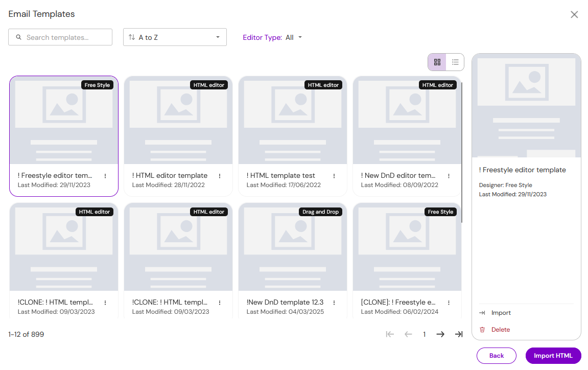Select the '!New DnD template 12.3' thumbnail
Image resolution: width=588 pixels, height=370 pixels.
pyautogui.click(x=293, y=247)
